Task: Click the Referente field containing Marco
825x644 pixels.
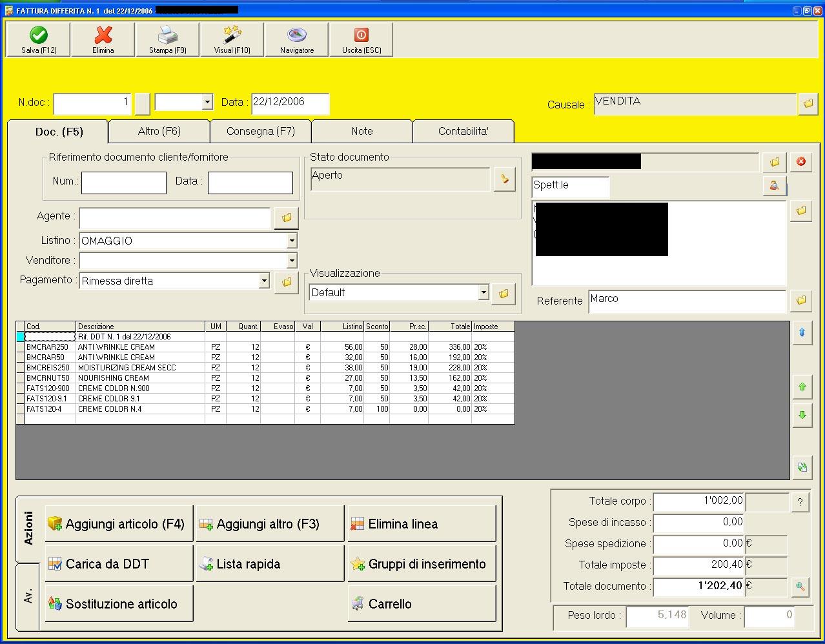Action: coord(687,301)
